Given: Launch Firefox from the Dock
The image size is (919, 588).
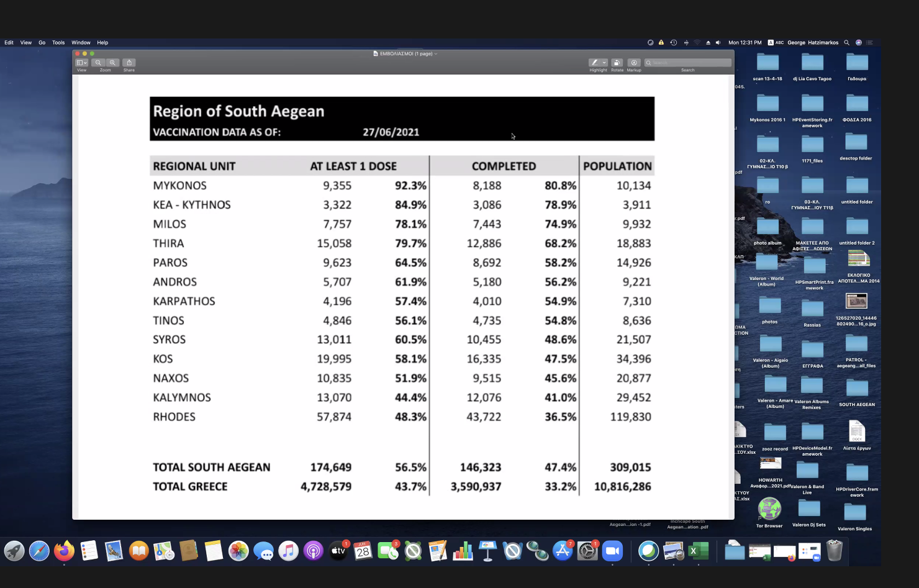Looking at the screenshot, I should click(x=64, y=551).
